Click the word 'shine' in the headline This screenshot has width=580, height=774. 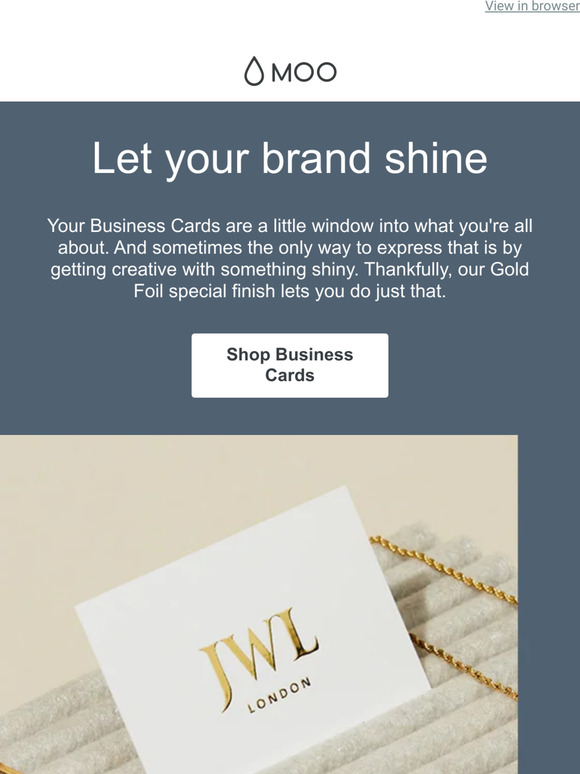[x=436, y=158]
